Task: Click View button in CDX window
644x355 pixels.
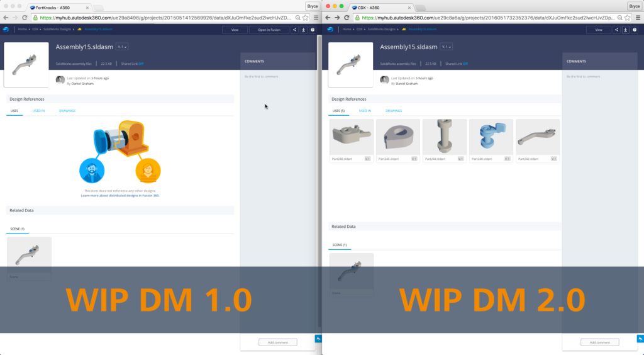Action: [599, 30]
